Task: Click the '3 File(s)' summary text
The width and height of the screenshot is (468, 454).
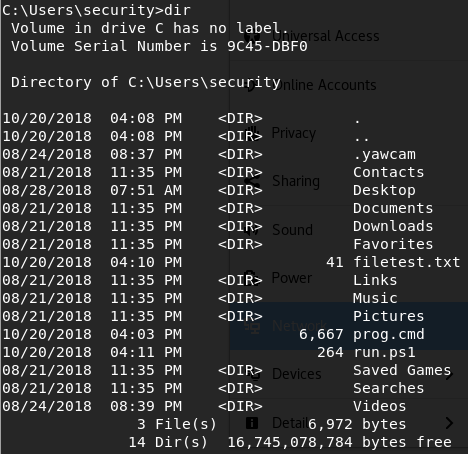Action: pyautogui.click(x=177, y=424)
